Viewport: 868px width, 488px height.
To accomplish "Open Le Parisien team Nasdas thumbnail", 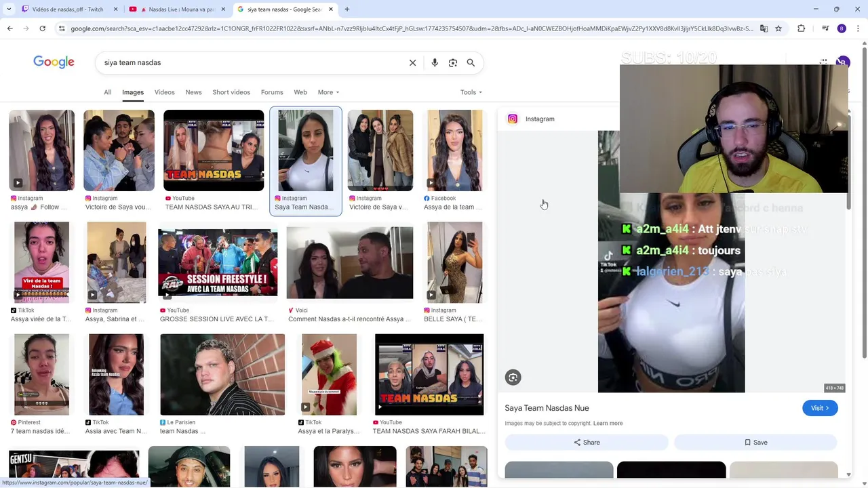I will pyautogui.click(x=222, y=374).
